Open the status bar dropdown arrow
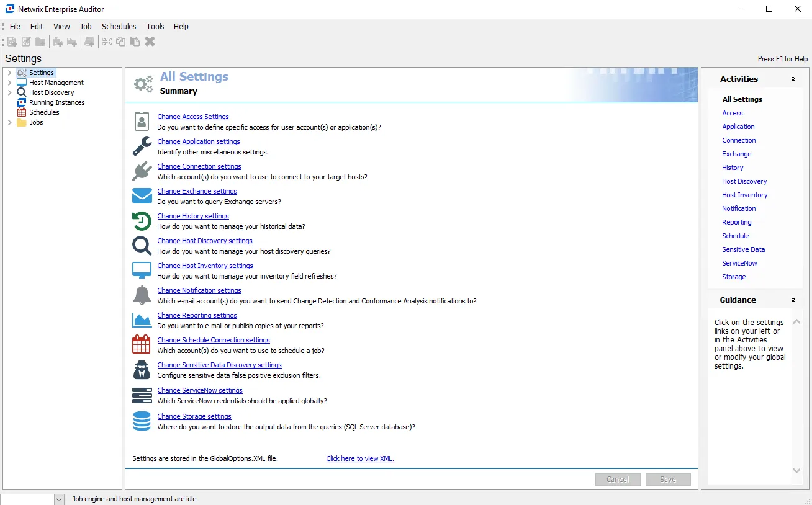812x505 pixels. click(60, 499)
